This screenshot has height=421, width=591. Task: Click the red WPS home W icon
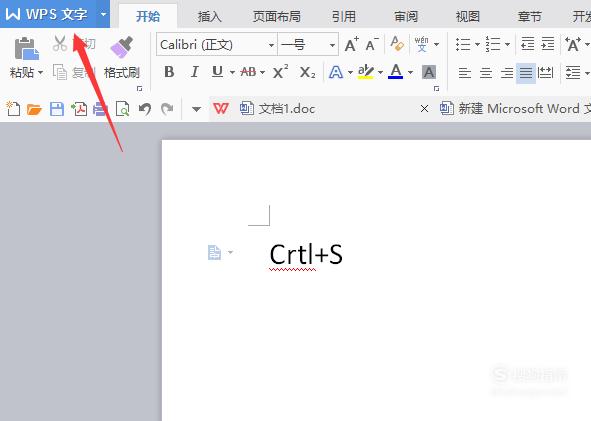tap(221, 109)
